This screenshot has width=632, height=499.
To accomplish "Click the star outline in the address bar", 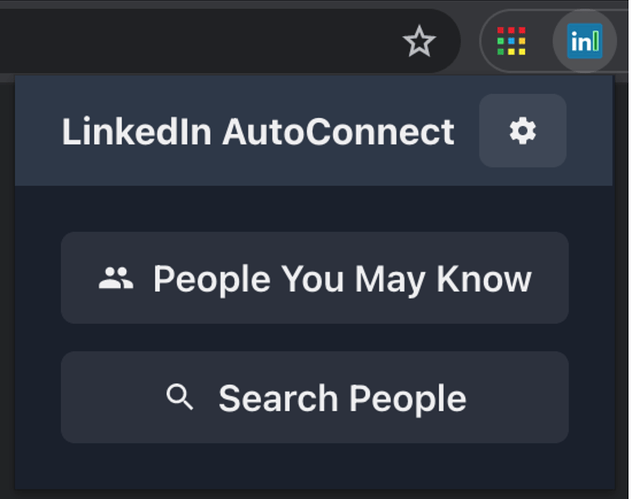I will [419, 41].
